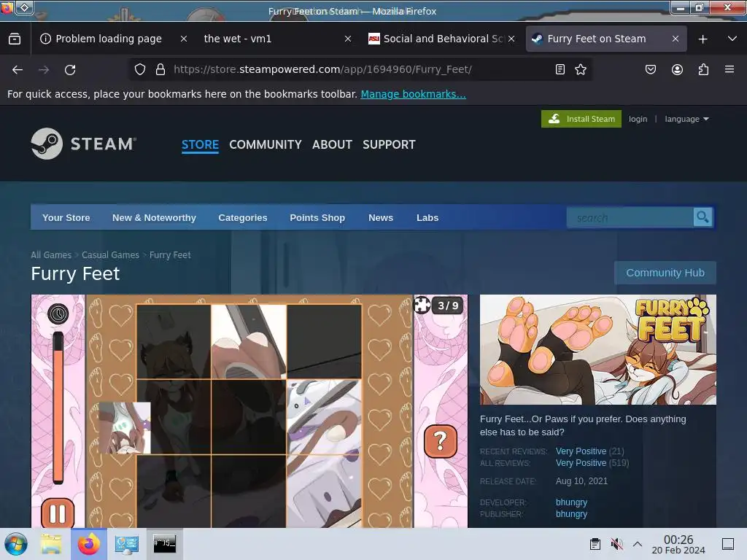Click the puzzle piece counter icon
This screenshot has height=560, width=747.
422,305
